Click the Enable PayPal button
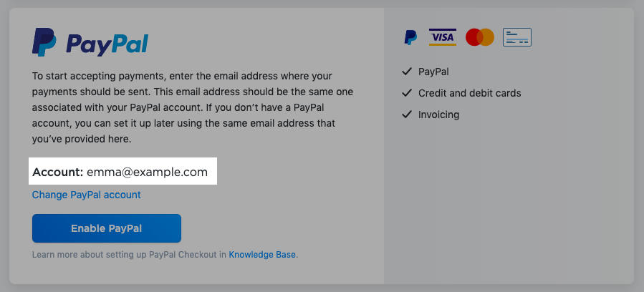Viewport: 644px width, 292px height. point(106,228)
